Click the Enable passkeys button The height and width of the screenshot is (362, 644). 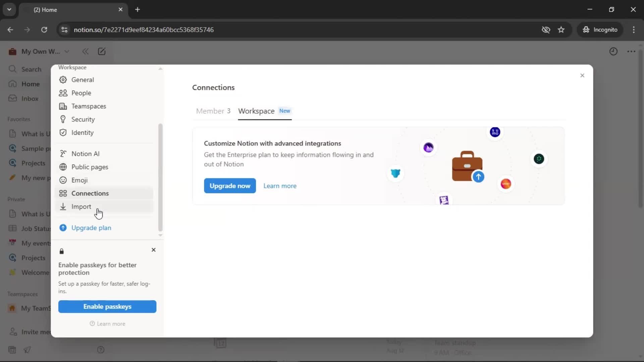click(107, 307)
